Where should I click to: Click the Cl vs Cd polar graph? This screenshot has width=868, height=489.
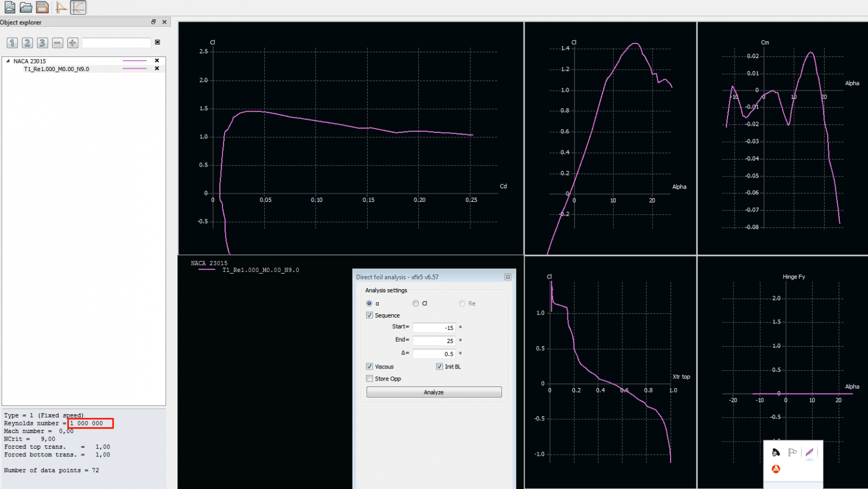pyautogui.click(x=350, y=138)
